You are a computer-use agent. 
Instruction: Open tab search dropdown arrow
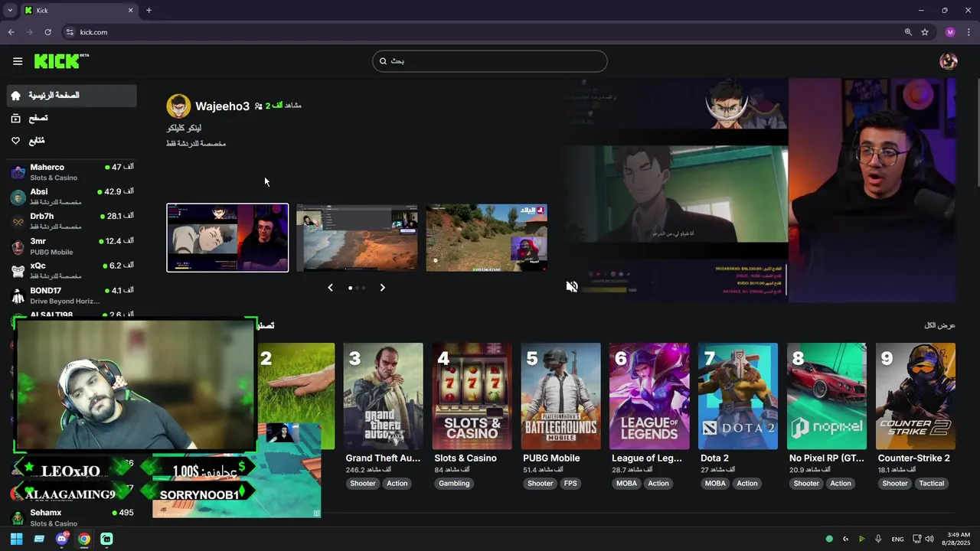(10, 11)
